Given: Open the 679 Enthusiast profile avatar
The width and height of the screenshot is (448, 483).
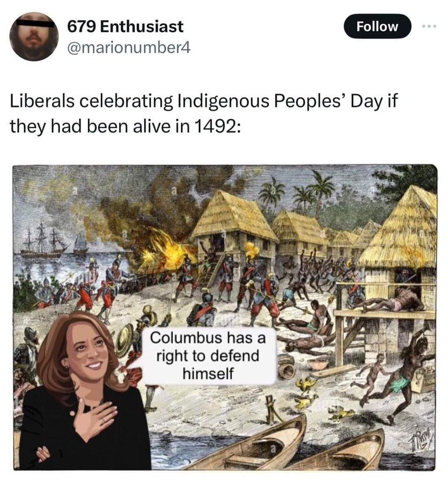Looking at the screenshot, I should [34, 36].
